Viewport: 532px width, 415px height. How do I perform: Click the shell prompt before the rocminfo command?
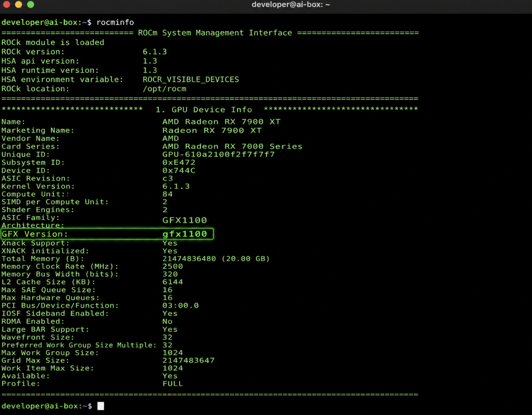pyautogui.click(x=46, y=22)
